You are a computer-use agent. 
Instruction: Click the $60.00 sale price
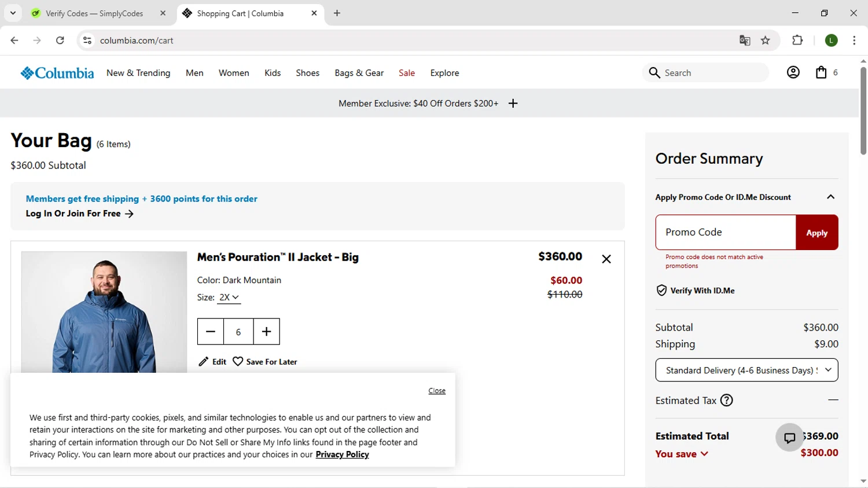(x=566, y=280)
